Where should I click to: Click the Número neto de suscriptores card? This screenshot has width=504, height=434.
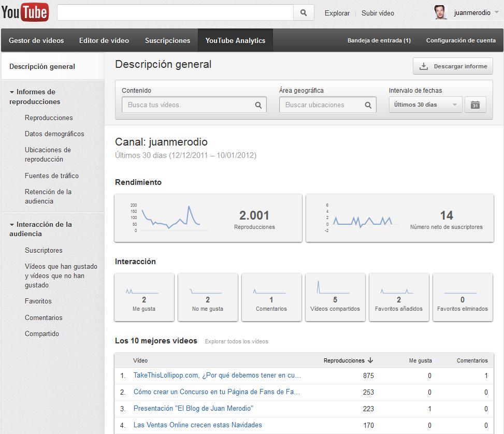tap(400, 218)
